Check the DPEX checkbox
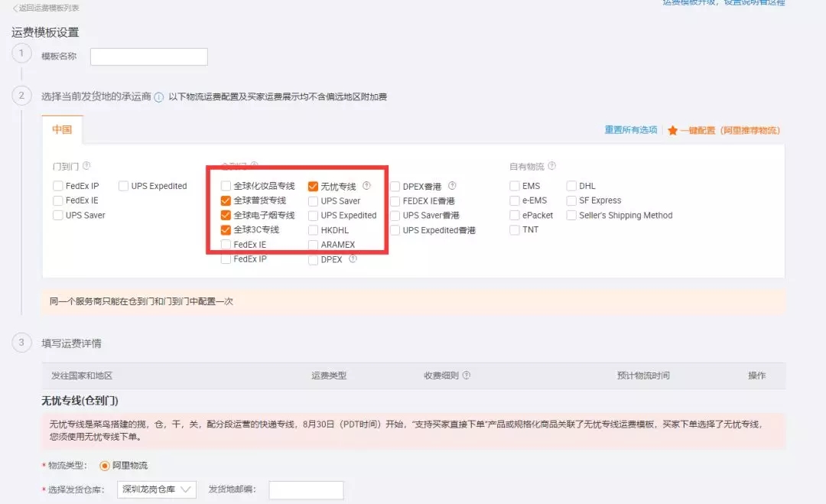The width and height of the screenshot is (826, 504). point(313,259)
